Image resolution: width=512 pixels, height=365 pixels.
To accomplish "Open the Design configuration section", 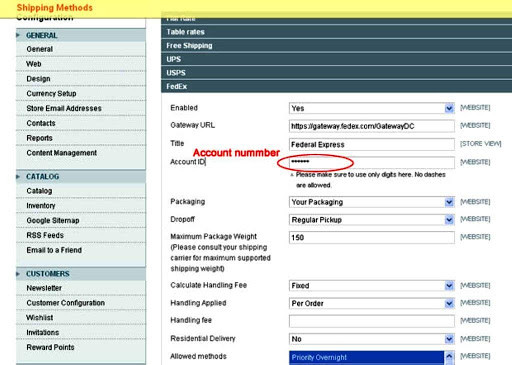I will coord(81,79).
